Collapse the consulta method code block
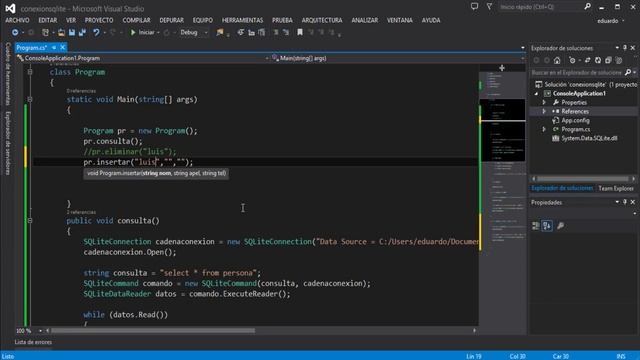 [x=30, y=220]
